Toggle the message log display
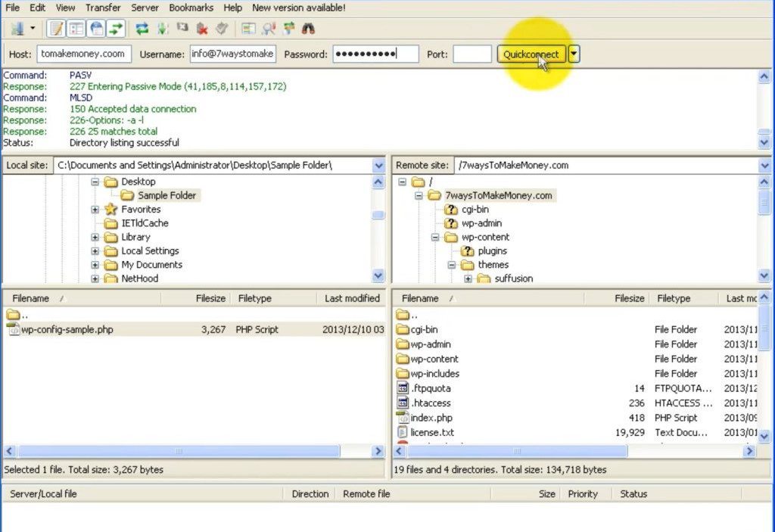This screenshot has height=532, width=775. point(56,30)
